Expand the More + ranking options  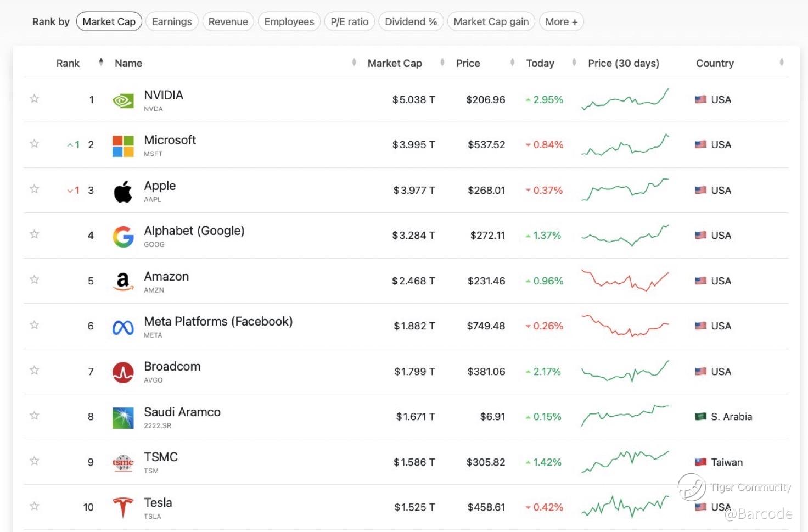(561, 22)
